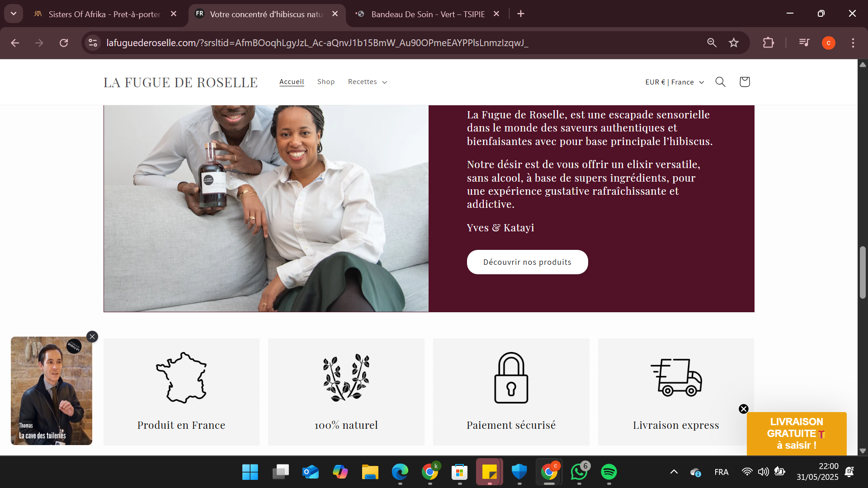Play the Thomas La cave des tuileries video
The image size is (868, 488).
pos(52,391)
